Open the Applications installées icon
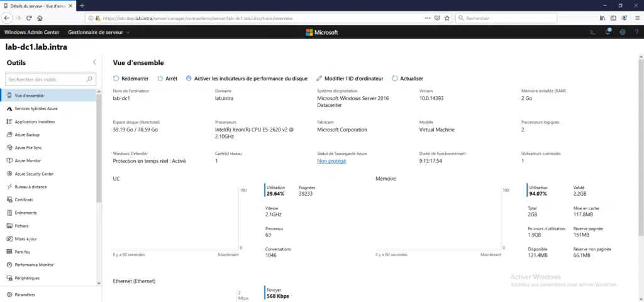 tap(9, 121)
